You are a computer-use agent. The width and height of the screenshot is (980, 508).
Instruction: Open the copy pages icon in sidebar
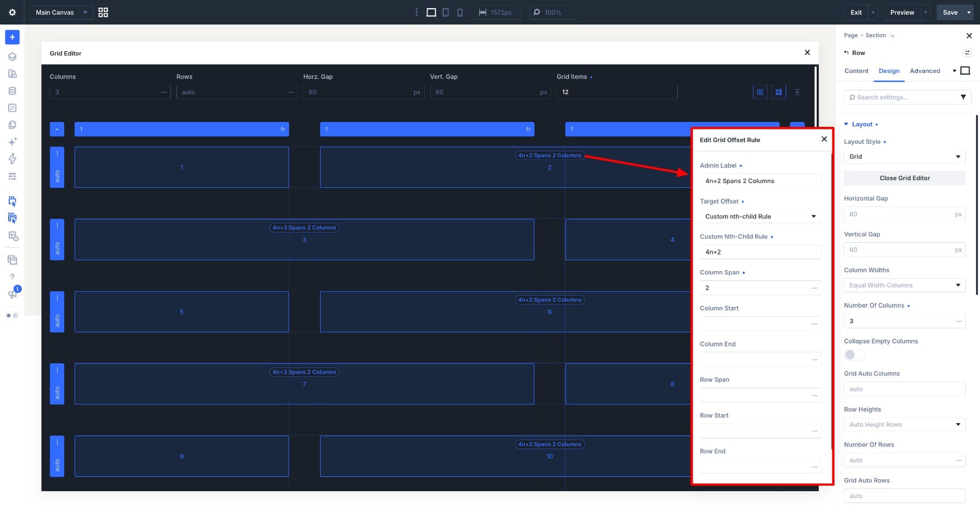click(x=12, y=125)
